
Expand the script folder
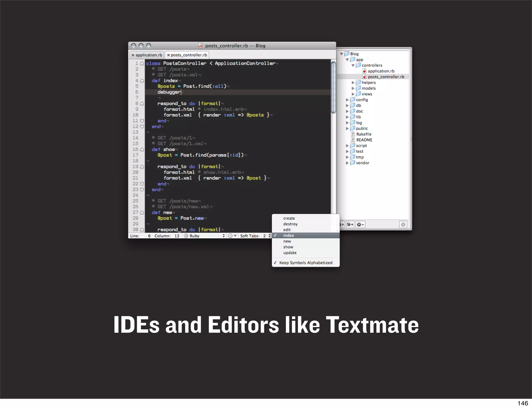point(347,146)
